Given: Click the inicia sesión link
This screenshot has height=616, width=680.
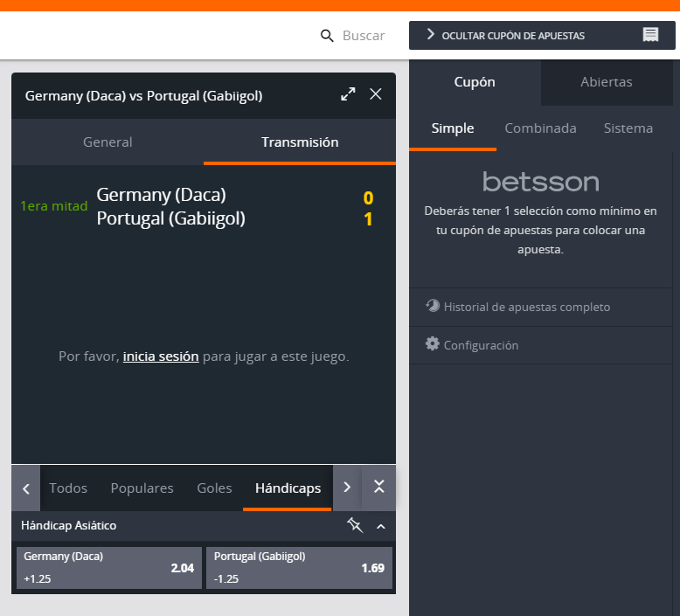Looking at the screenshot, I should pyautogui.click(x=161, y=356).
